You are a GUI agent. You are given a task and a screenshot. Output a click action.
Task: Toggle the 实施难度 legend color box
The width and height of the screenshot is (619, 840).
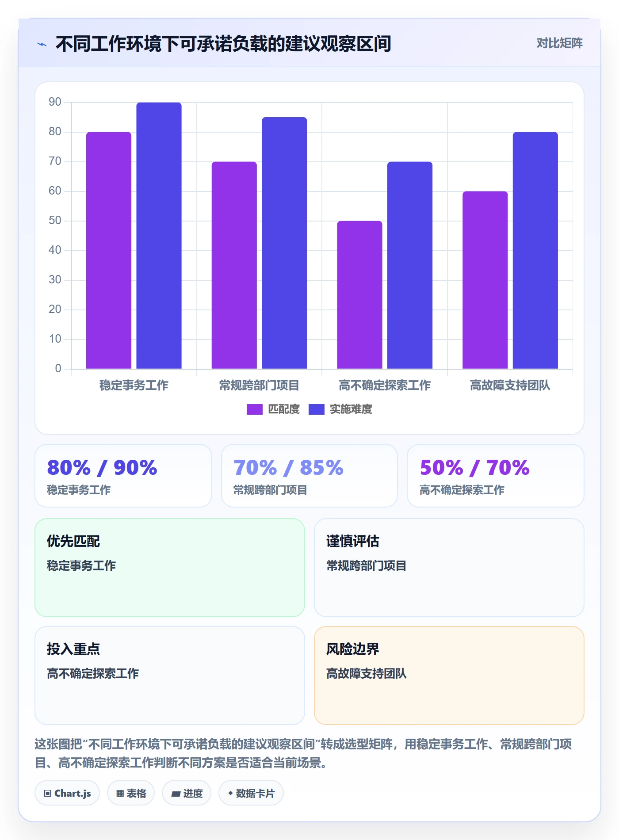tap(316, 409)
